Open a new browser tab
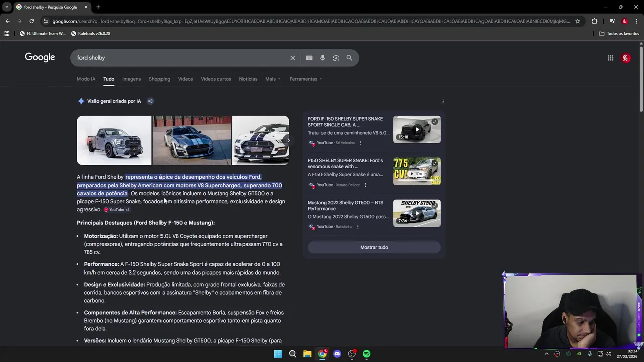The height and width of the screenshot is (362, 644). [98, 7]
